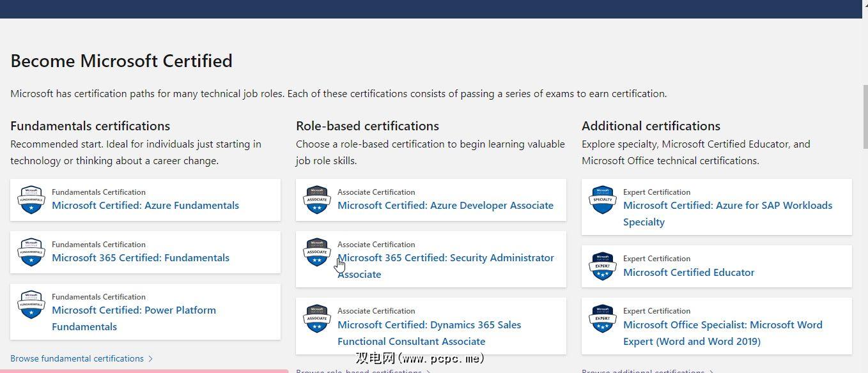Click Browse fundamental certifications link

77,358
